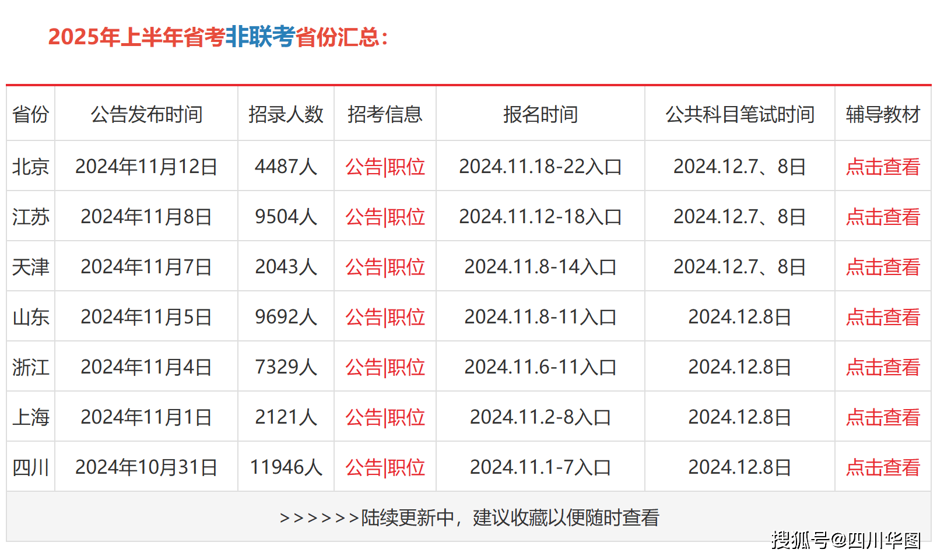This screenshot has width=944, height=560.
Task: Click the 上海 province cell
Action: [30, 417]
